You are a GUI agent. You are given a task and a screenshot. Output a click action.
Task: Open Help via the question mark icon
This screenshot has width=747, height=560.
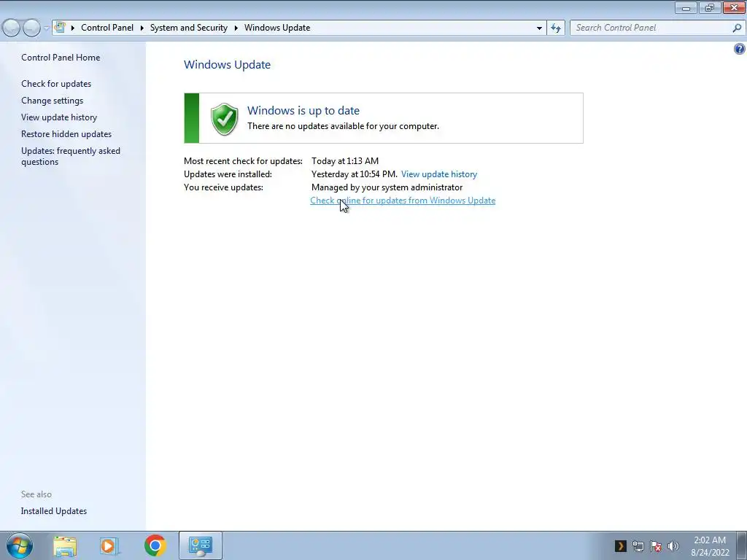click(x=740, y=49)
